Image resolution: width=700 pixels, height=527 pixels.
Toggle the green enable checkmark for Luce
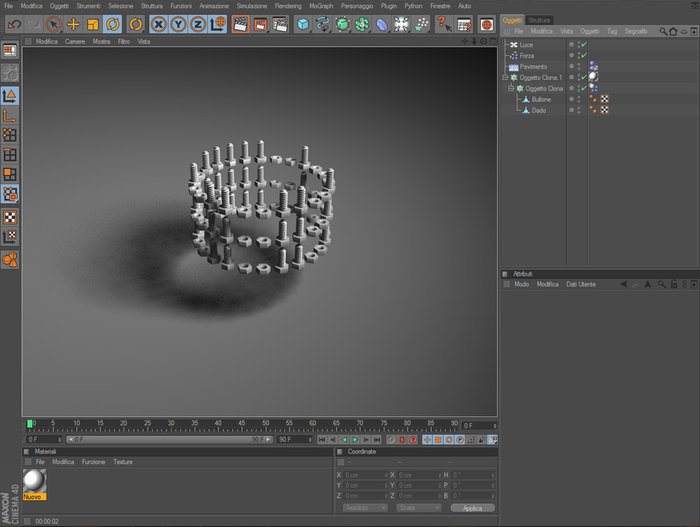583,44
